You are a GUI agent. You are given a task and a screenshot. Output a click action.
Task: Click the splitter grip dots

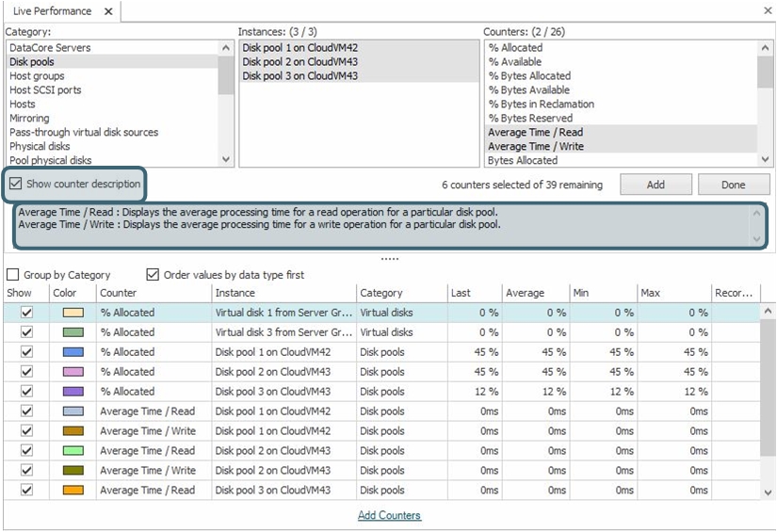click(x=389, y=258)
